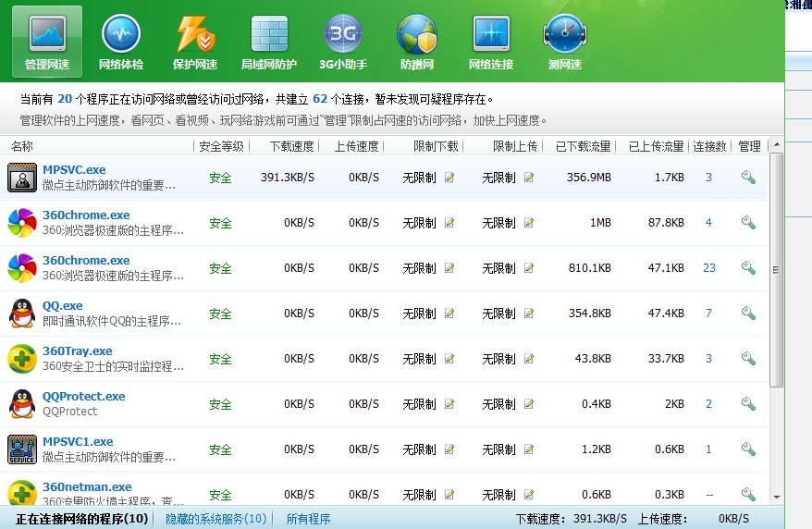Select the 391.3KB/S speed in MPSVC.exe row
The height and width of the screenshot is (529, 812).
tap(288, 178)
